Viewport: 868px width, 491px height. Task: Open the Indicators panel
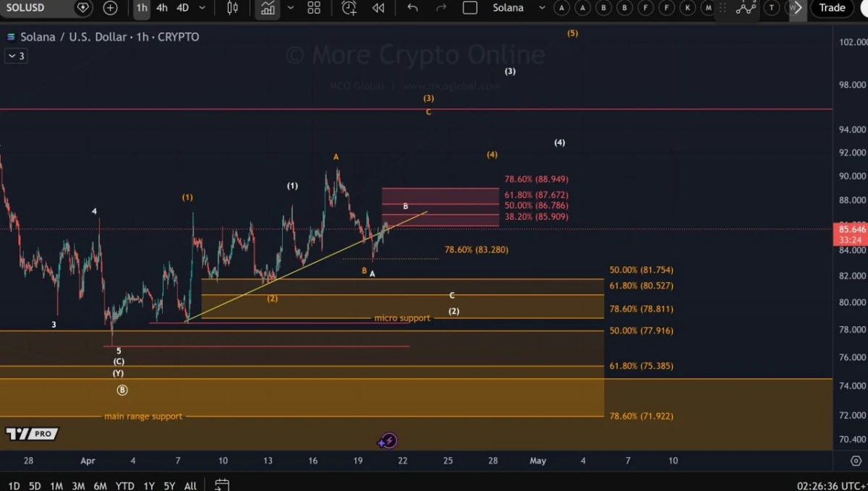point(268,8)
